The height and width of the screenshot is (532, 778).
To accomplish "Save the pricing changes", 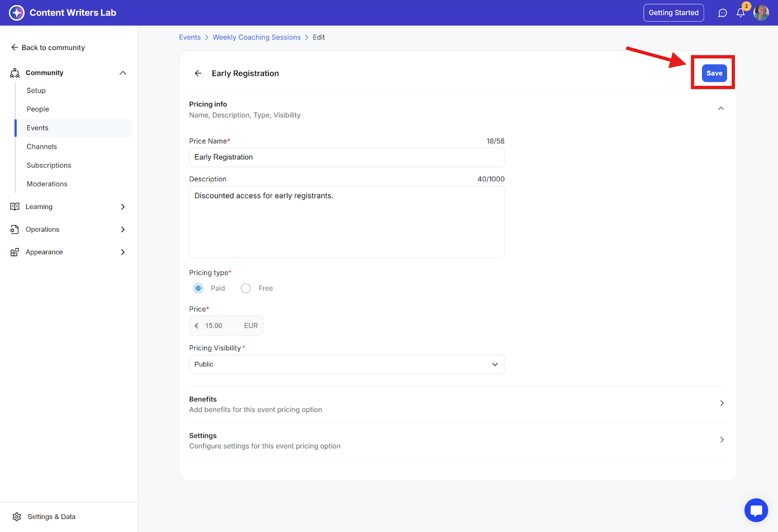I will (714, 73).
